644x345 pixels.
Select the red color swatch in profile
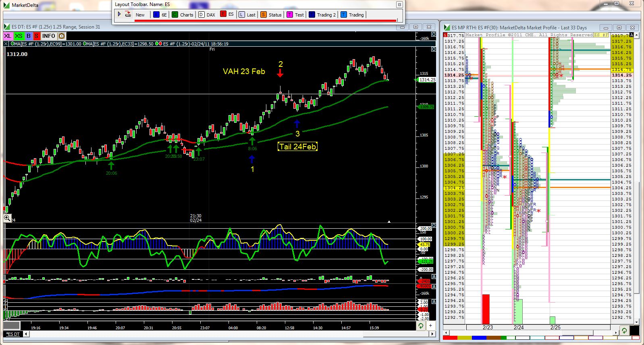point(450,338)
